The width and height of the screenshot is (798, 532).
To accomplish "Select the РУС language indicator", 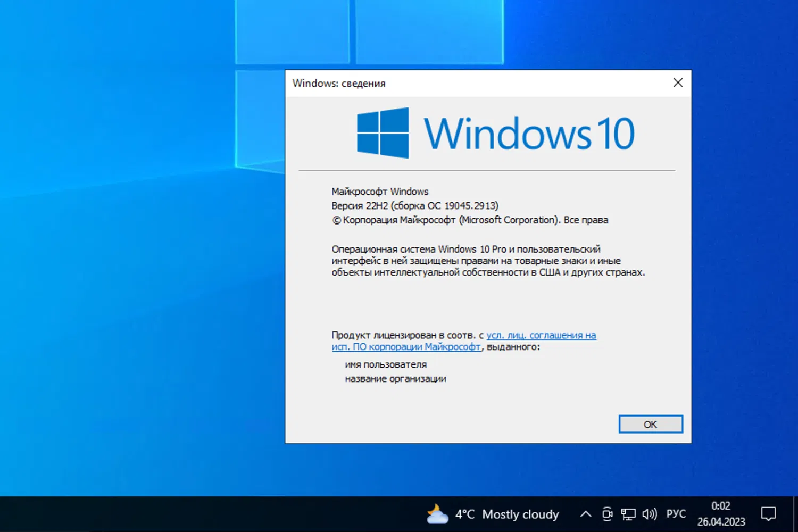I will pyautogui.click(x=676, y=514).
